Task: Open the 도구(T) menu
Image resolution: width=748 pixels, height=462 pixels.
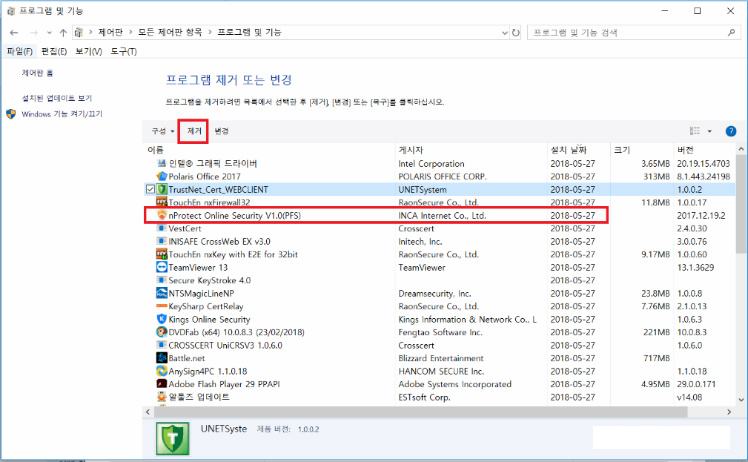Action: pyautogui.click(x=124, y=51)
